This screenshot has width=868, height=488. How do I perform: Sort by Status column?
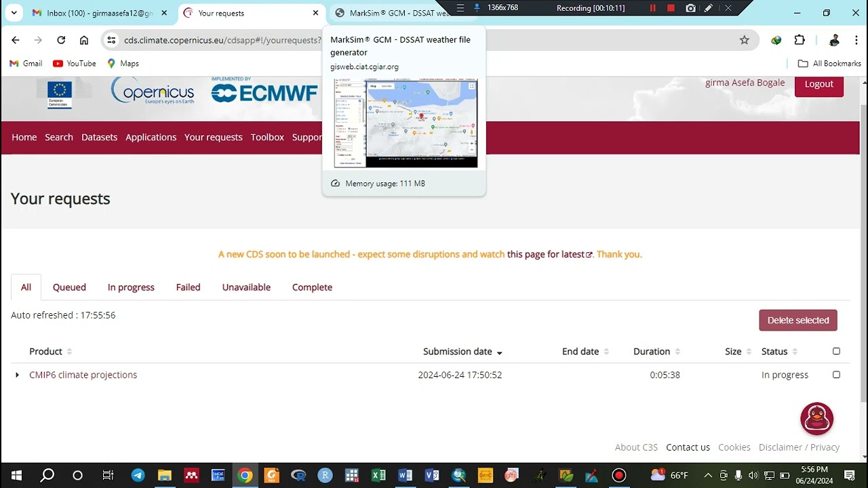click(x=779, y=351)
